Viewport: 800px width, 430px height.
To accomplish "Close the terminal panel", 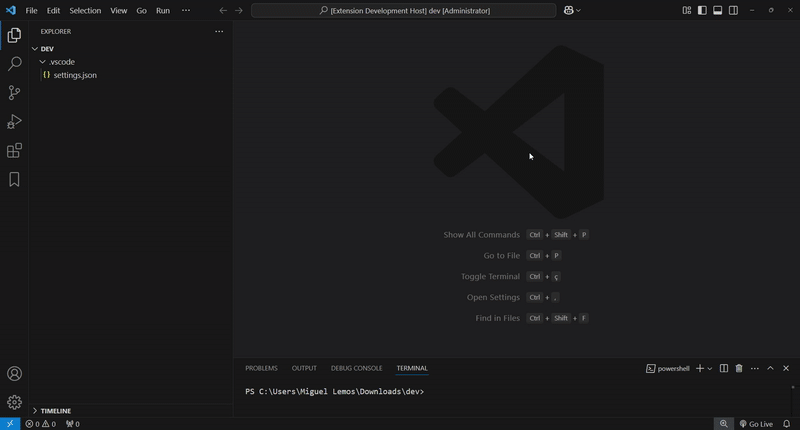I will (786, 368).
